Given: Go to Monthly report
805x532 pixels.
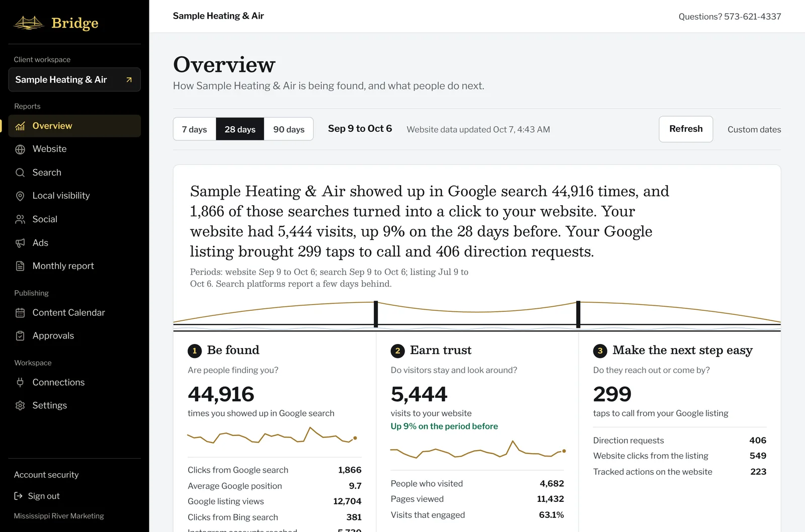Looking at the screenshot, I should (74, 266).
